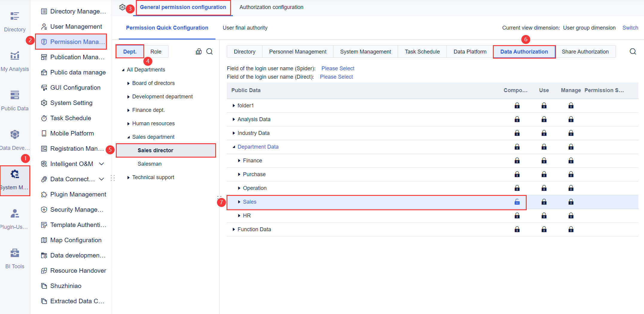
Task: Switch to the Authorization configuration tab
Action: pyautogui.click(x=271, y=7)
